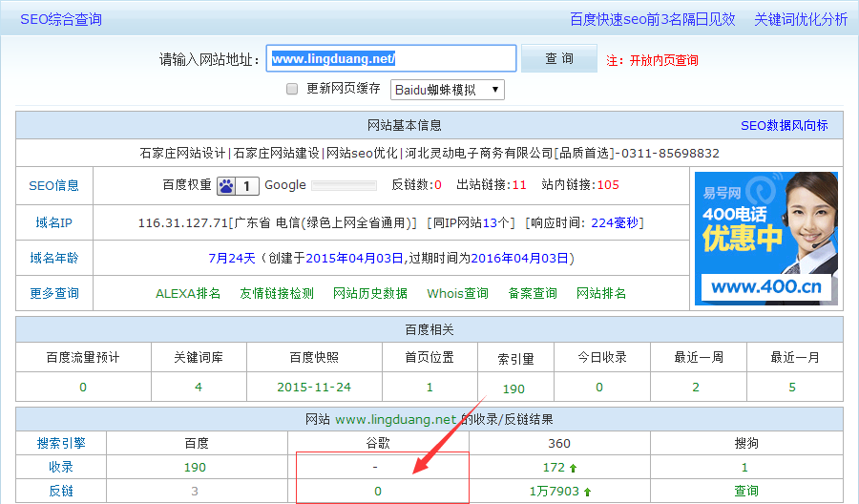Click the 站内链接 value 105
Image resolution: width=859 pixels, height=504 pixels.
608,185
